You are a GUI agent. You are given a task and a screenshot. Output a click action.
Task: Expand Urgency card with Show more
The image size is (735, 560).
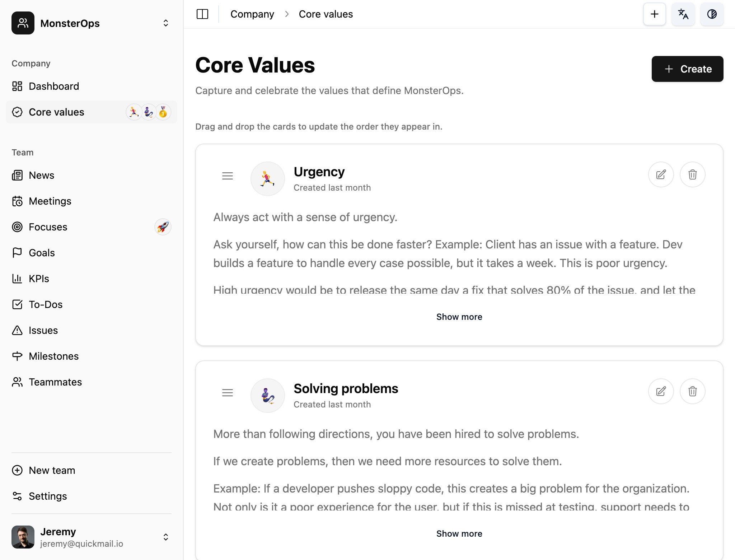click(x=459, y=317)
